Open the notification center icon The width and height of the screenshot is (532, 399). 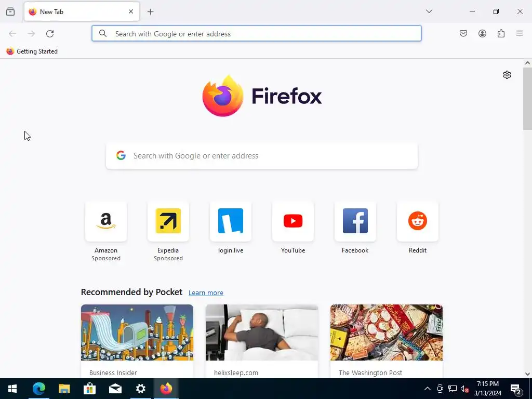516,389
